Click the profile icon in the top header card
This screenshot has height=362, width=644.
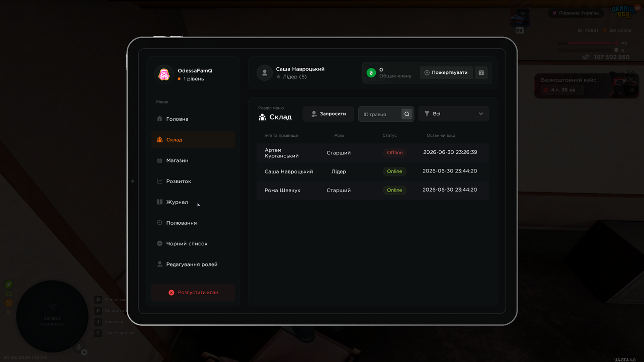click(265, 72)
